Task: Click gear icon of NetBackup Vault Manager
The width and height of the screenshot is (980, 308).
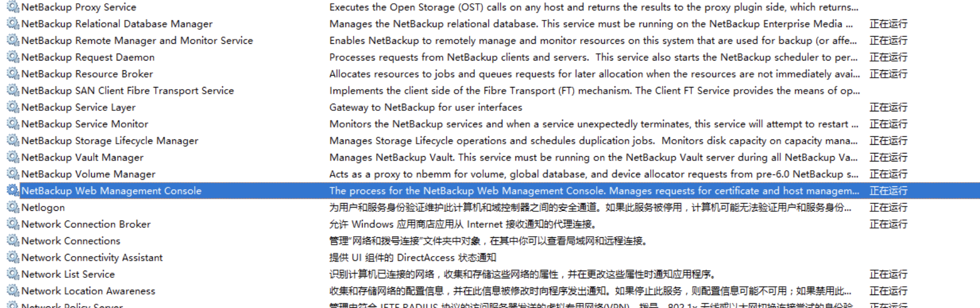Action: tap(12, 157)
